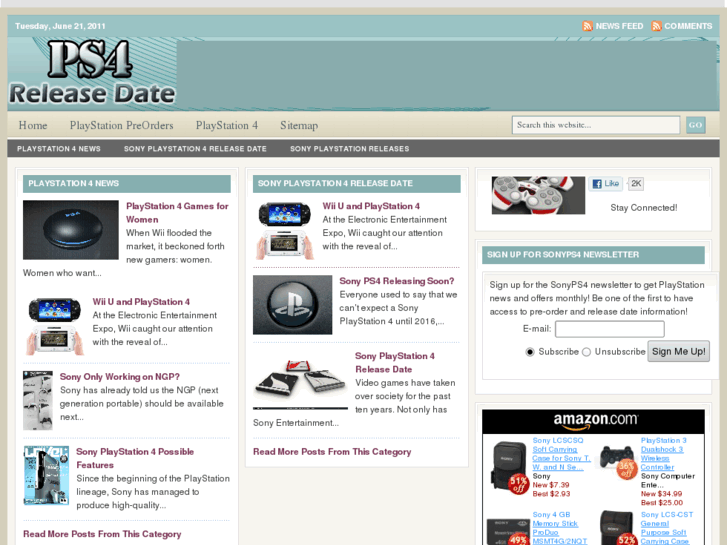Select the Subscribe radio button
Image resolution: width=727 pixels, height=545 pixels.
pyautogui.click(x=530, y=352)
